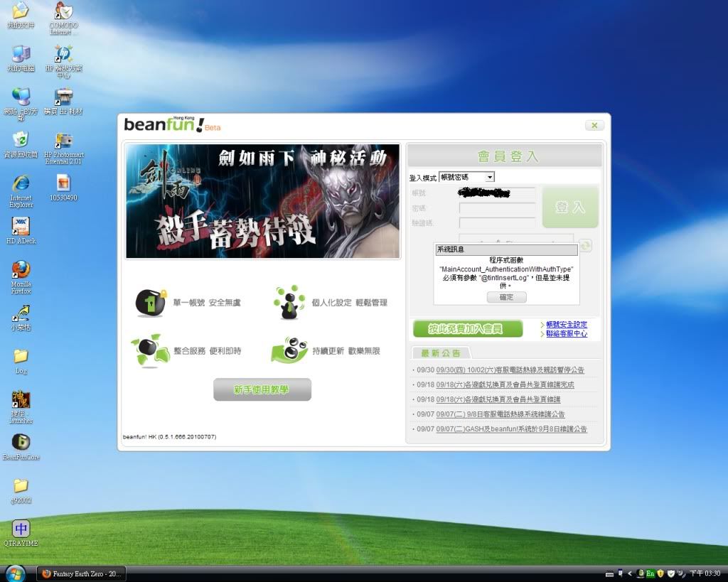The height and width of the screenshot is (582, 728).
Task: Open the HD ADeck desktop icon
Action: point(21,231)
